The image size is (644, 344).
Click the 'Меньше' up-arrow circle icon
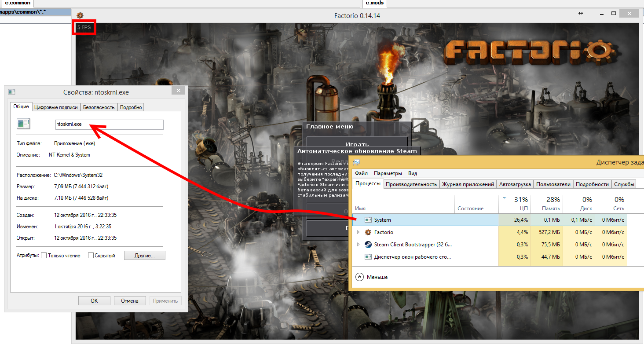359,277
